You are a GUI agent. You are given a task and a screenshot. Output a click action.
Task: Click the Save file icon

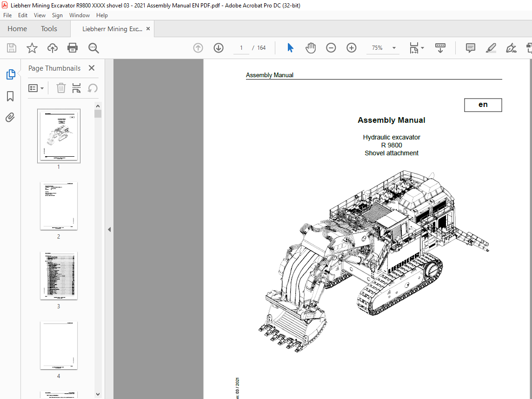tap(12, 48)
